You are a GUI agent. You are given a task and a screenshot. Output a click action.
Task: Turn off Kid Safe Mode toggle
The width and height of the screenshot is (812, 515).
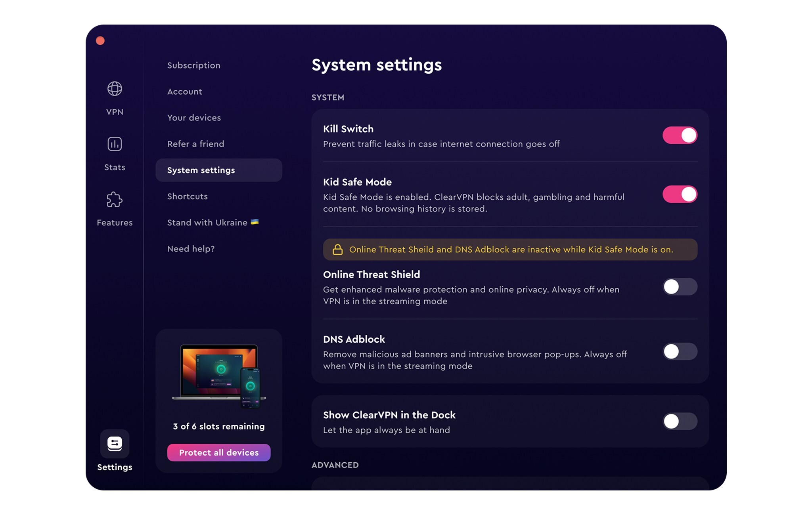tap(680, 195)
